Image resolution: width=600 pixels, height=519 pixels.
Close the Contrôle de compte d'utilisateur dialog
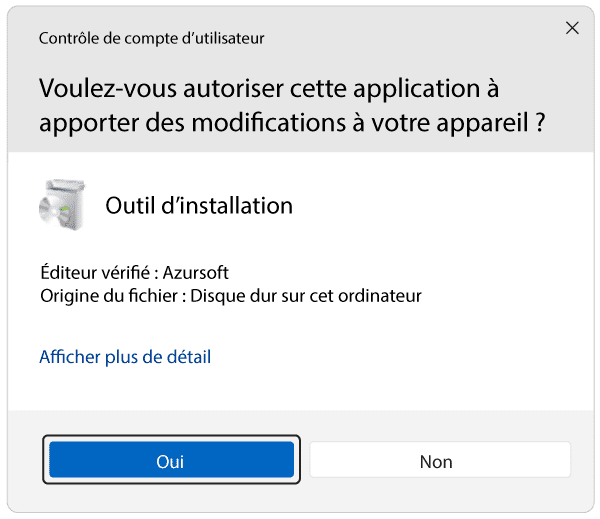click(572, 28)
